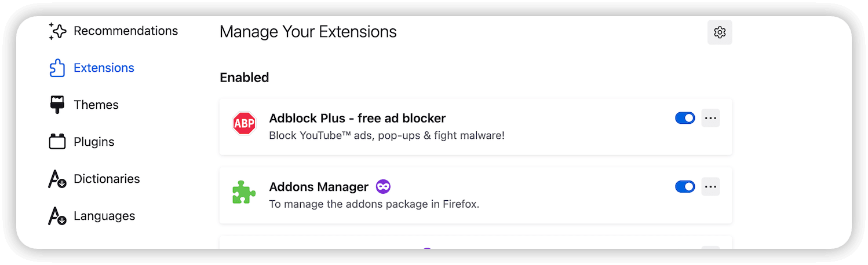Screen dimensions: 868x265
Task: Switch to the Themes section
Action: pyautogui.click(x=96, y=105)
